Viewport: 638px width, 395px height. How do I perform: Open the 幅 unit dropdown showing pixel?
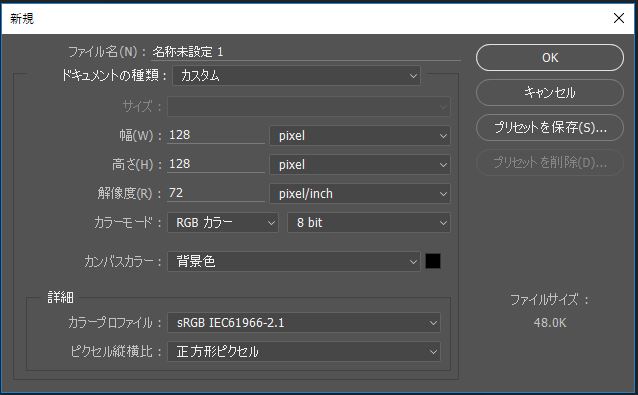[359, 135]
